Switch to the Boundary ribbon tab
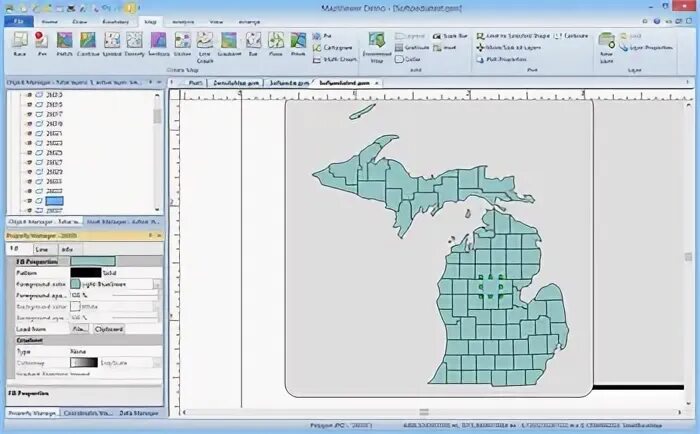This screenshot has width=700, height=434. point(115,21)
